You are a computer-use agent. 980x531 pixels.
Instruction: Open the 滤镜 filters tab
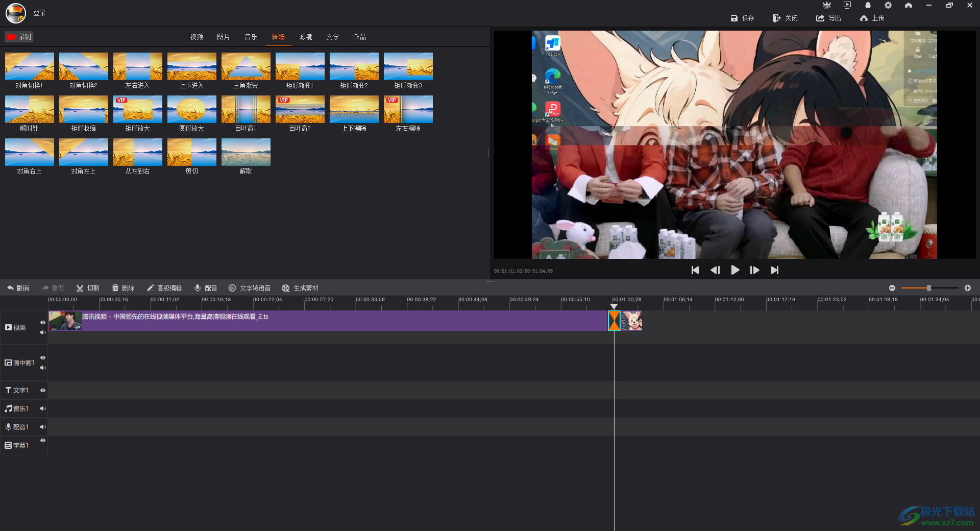point(306,37)
